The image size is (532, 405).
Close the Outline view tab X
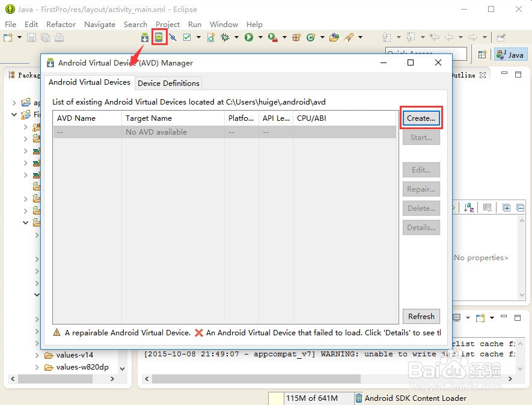(x=483, y=75)
